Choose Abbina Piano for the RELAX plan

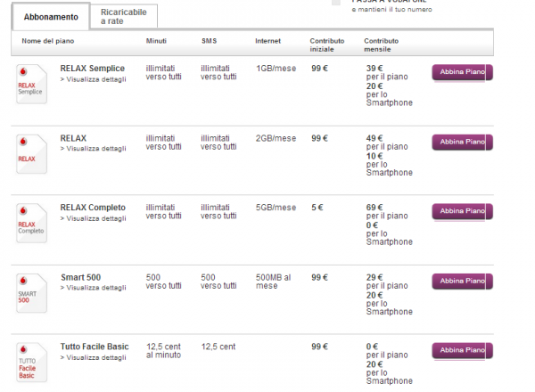click(462, 142)
